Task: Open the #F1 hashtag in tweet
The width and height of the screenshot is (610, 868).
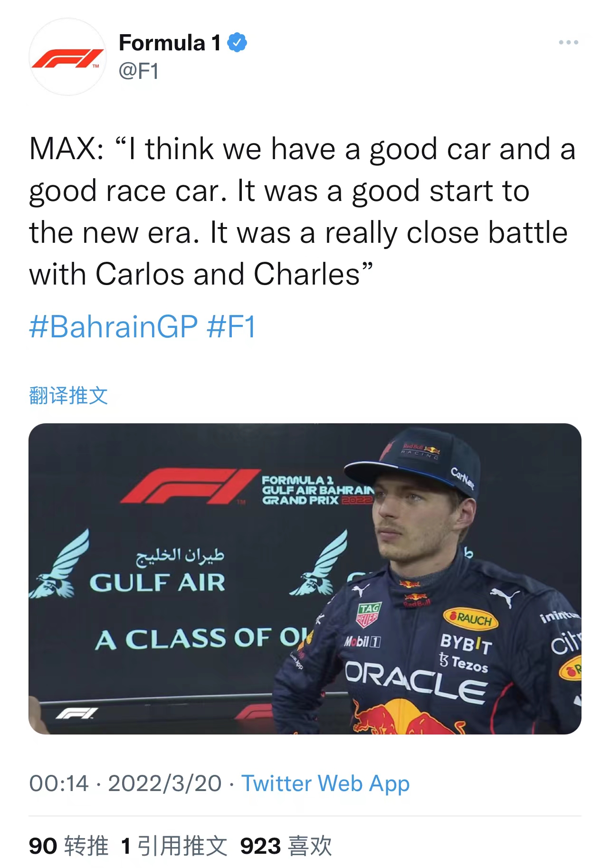Action: point(231,327)
